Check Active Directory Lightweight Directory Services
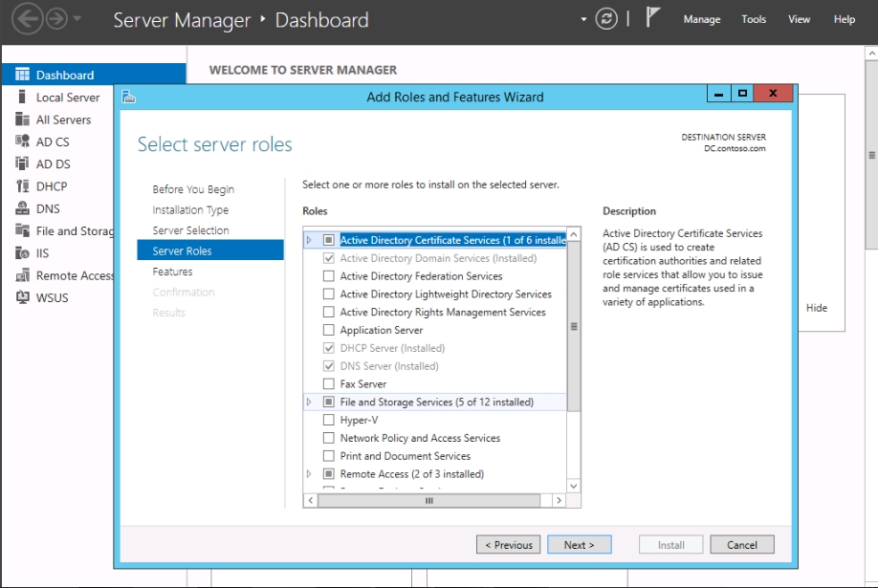 [x=329, y=294]
